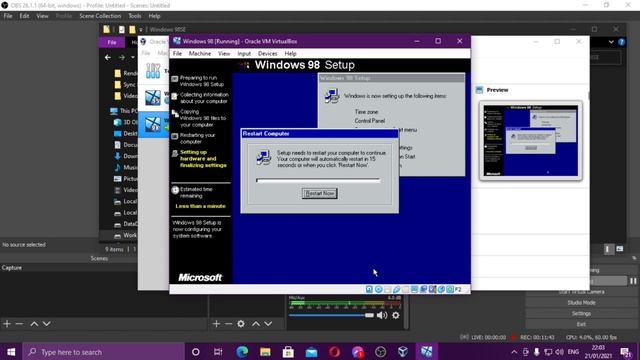640x360 pixels.
Task: Click VirtualBox green CPU status icon
Action: pos(450,289)
